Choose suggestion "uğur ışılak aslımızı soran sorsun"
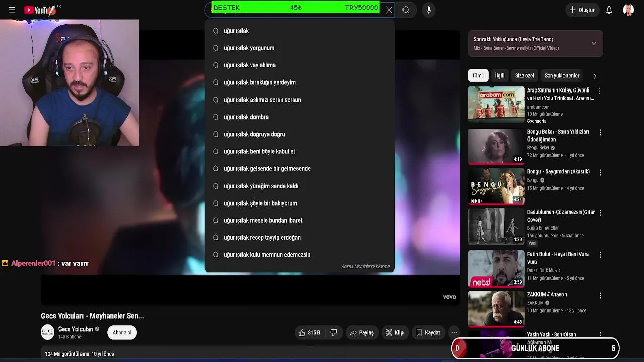Image resolution: width=644 pixels, height=362 pixels. click(x=300, y=100)
